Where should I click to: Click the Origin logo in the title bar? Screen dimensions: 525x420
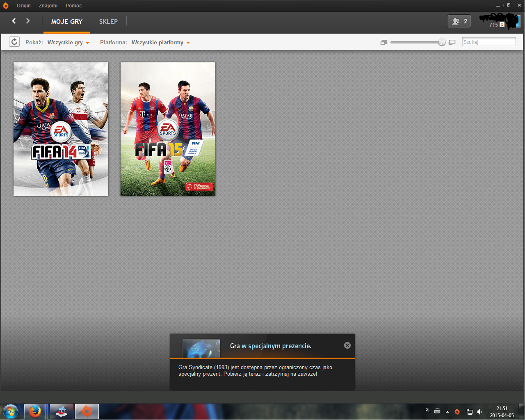[x=6, y=6]
